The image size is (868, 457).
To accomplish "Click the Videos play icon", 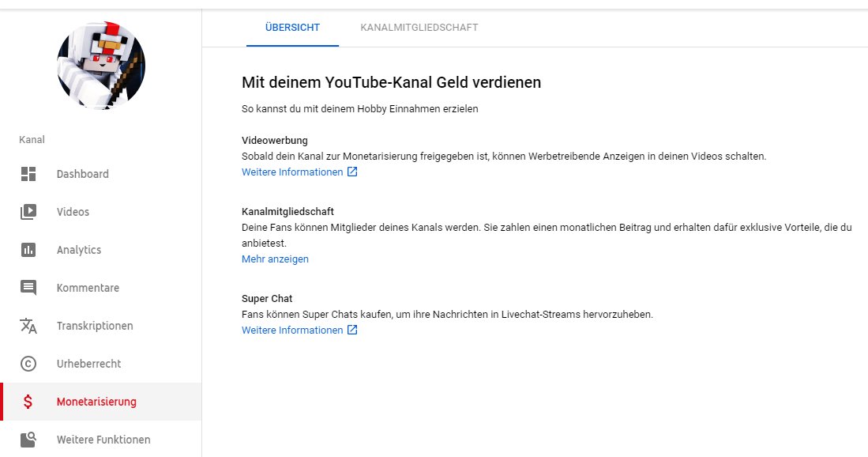I will coord(28,212).
